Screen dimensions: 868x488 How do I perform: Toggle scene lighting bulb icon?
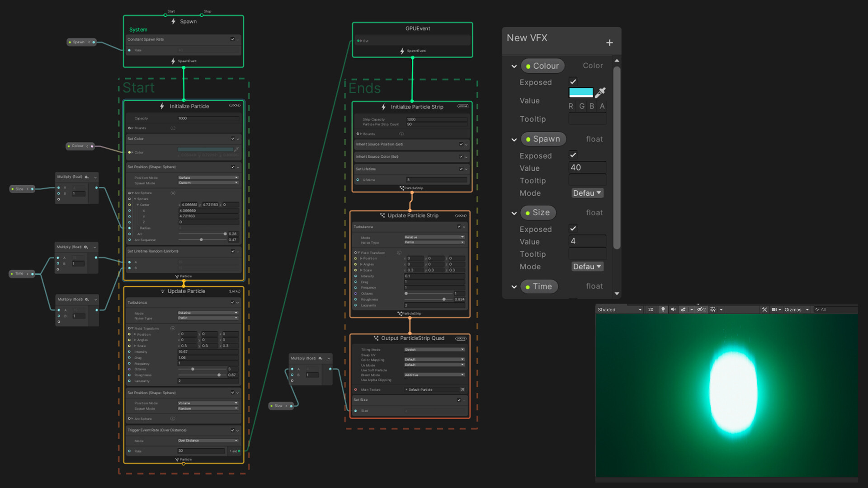(x=663, y=310)
